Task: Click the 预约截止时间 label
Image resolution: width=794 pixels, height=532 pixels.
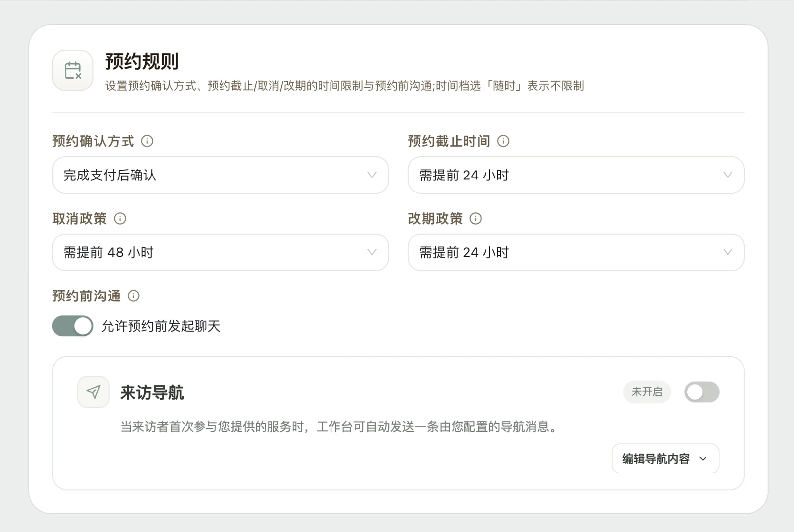Action: pos(449,141)
